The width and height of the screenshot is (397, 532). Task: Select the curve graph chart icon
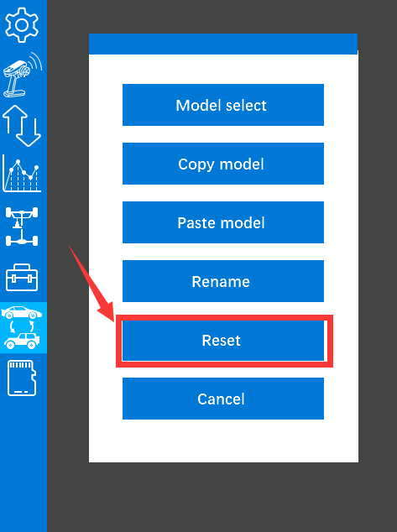pos(22,174)
